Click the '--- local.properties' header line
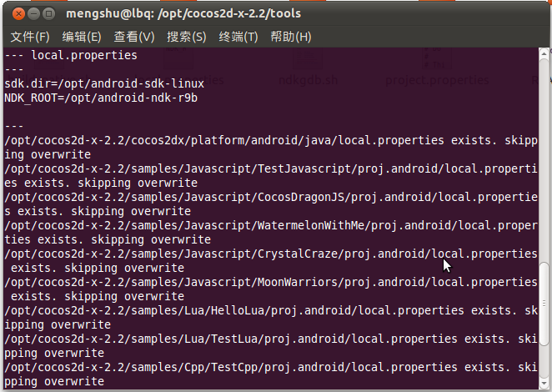 (71, 55)
